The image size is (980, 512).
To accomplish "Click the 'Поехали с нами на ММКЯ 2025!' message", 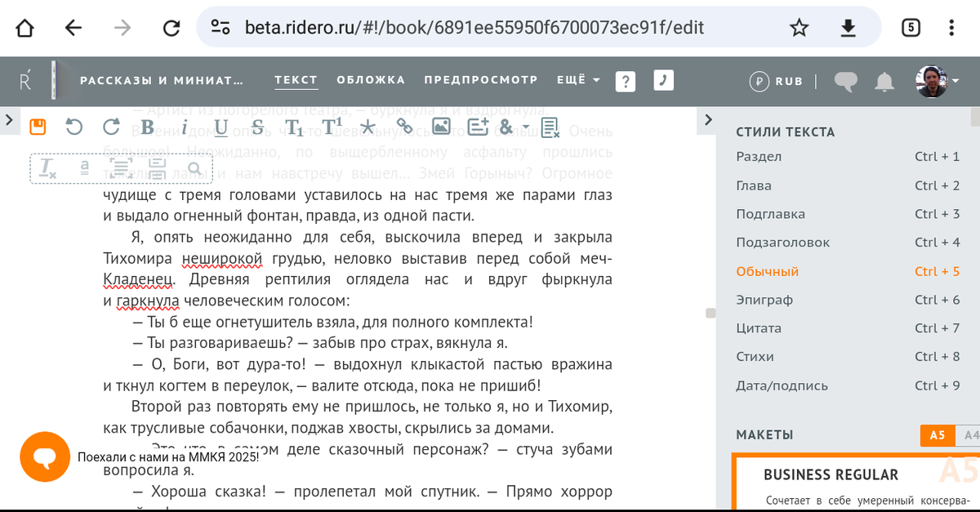I will (x=168, y=456).
